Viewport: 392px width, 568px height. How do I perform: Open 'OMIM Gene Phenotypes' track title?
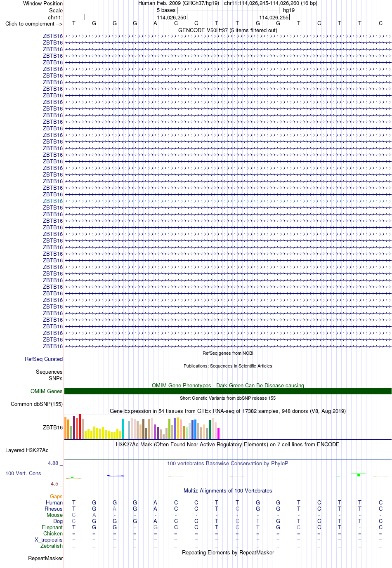point(228,385)
